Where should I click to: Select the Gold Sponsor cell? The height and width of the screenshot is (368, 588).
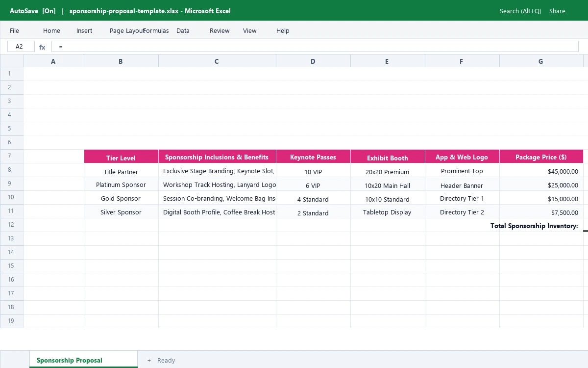coord(121,198)
